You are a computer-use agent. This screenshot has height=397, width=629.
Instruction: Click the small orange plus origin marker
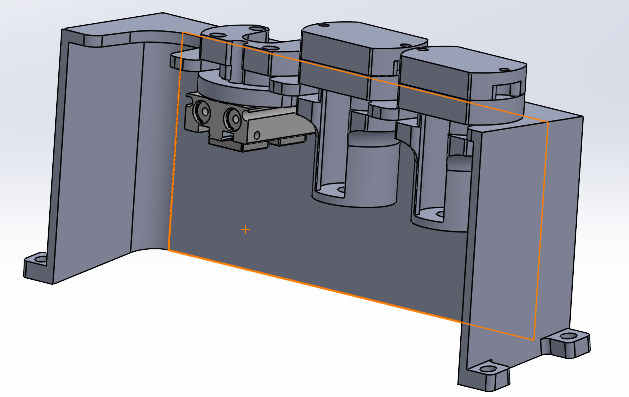coord(246,229)
